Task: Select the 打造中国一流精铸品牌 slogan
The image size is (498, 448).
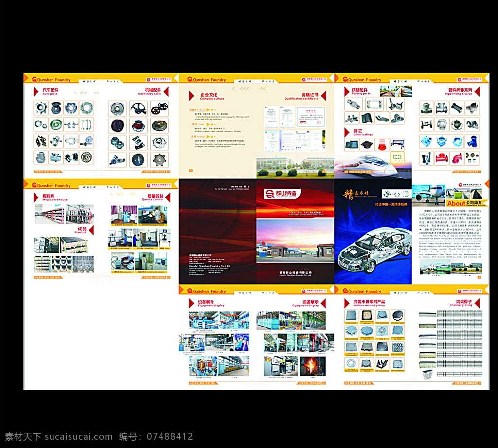Action: point(391,204)
